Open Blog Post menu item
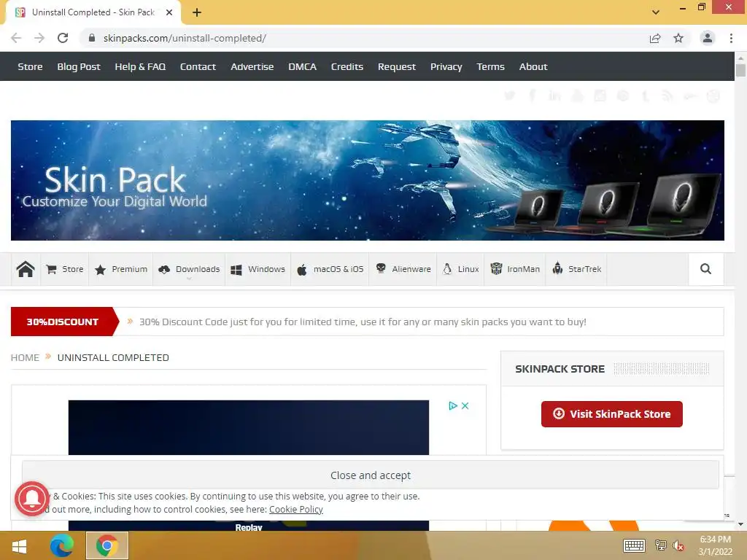The image size is (747, 560). click(79, 66)
